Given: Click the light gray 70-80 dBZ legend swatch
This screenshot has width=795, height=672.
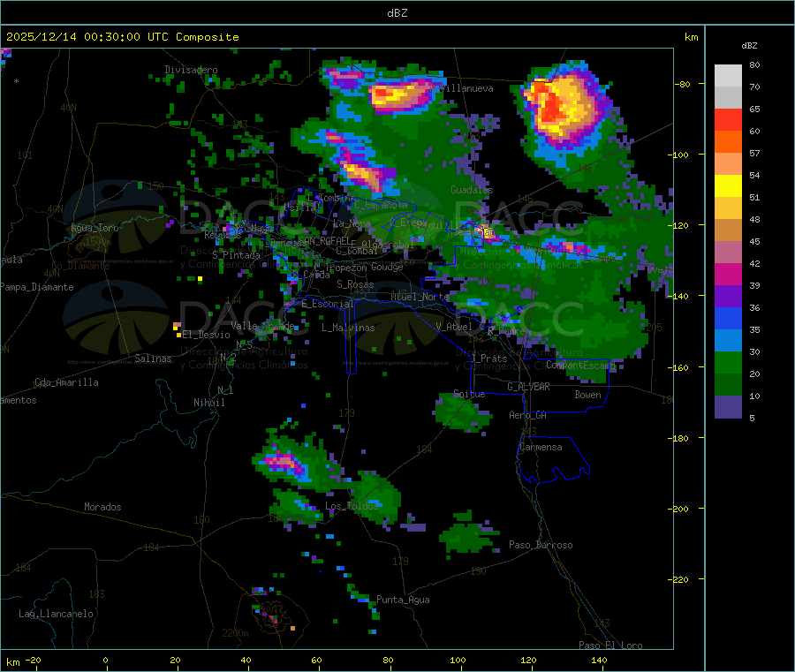Looking at the screenshot, I should click(x=728, y=76).
